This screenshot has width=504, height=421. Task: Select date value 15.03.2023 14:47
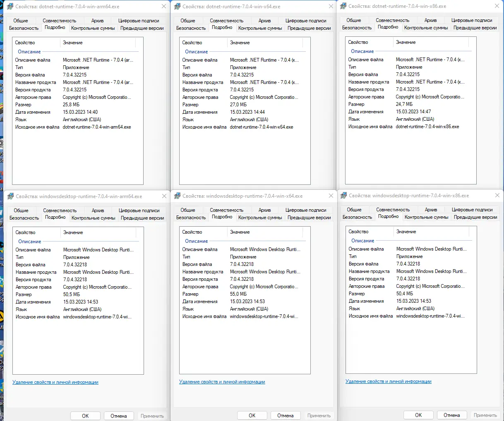(x=413, y=112)
